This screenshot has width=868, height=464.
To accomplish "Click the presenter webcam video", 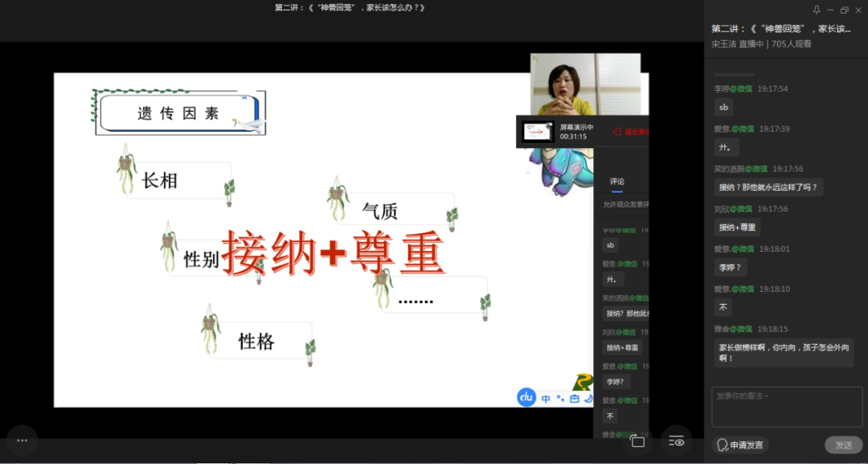I will coord(585,84).
